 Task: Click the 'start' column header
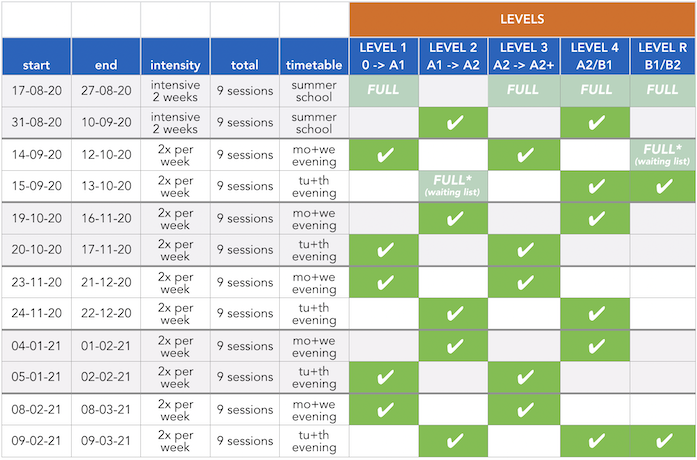(x=36, y=65)
